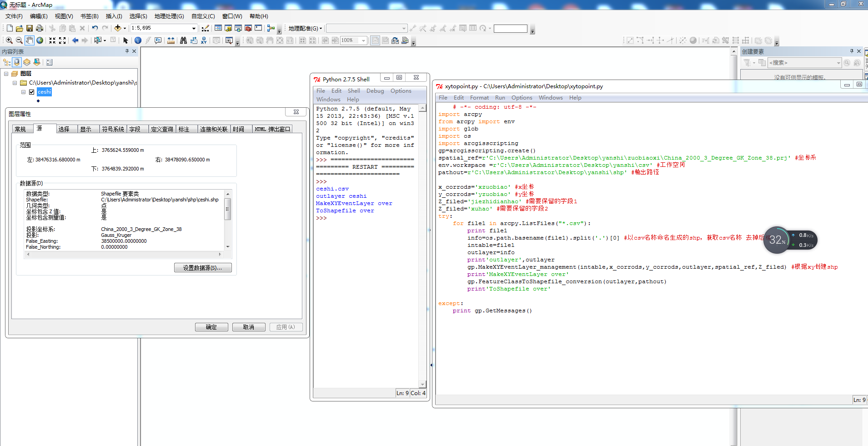Open the Run menu in xytopoint.py editor
This screenshot has width=868, height=446.
[x=500, y=98]
